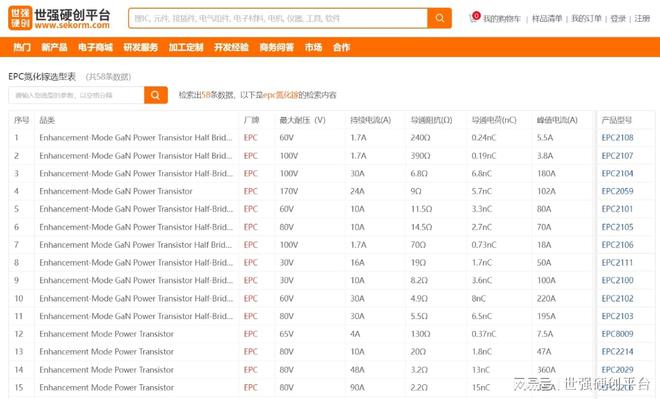This screenshot has height=399, width=660.
Task: Click the 注册 link
Action: [x=642, y=19]
